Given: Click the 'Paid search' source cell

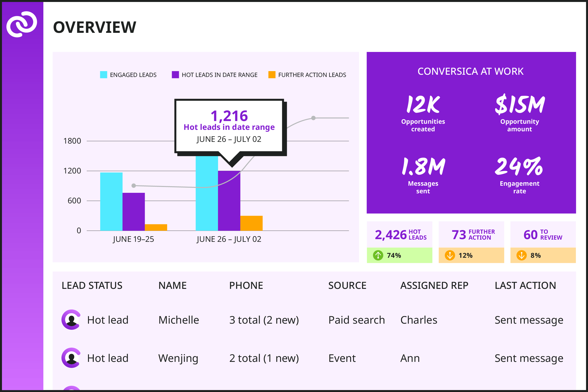Looking at the screenshot, I should [x=356, y=320].
